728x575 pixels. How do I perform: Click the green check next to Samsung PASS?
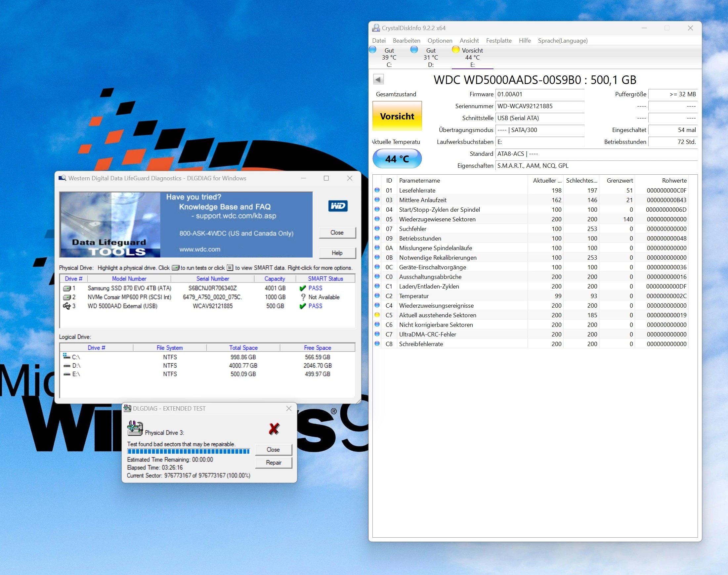coord(303,288)
